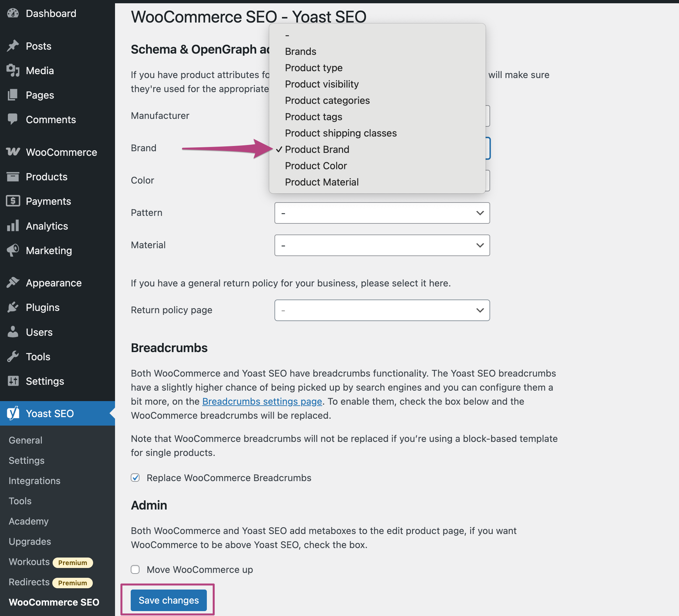The height and width of the screenshot is (616, 679).
Task: Click the Media library icon
Action: pyautogui.click(x=13, y=70)
